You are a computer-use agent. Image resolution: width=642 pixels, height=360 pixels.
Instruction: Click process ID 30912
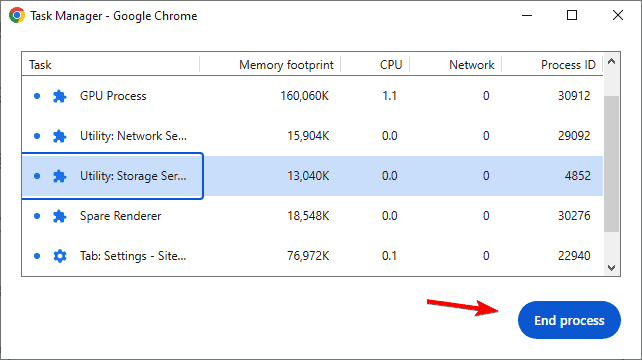click(574, 96)
